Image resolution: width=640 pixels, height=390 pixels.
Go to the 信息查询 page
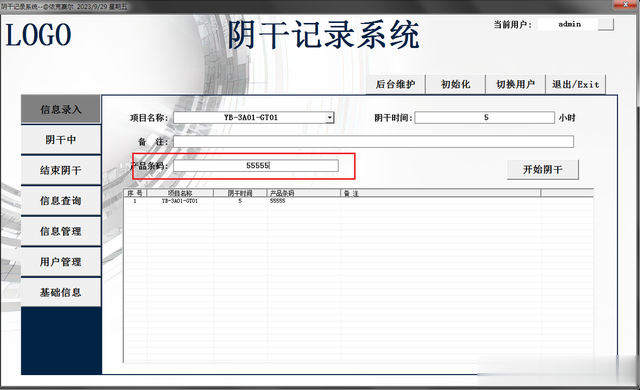click(x=60, y=201)
